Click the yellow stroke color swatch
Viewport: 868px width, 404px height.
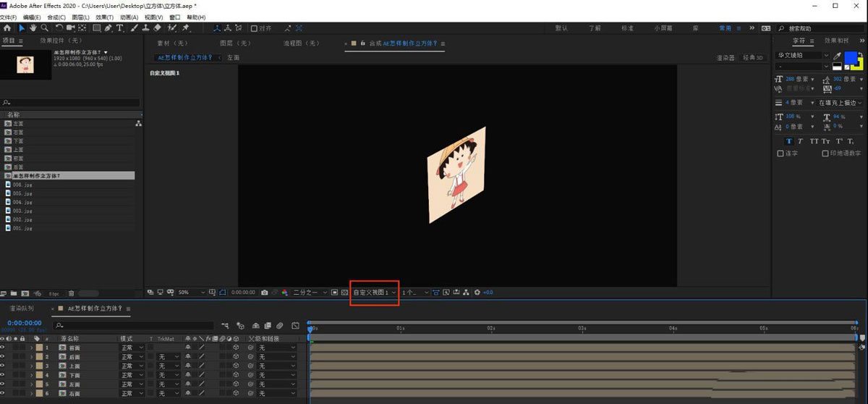(x=861, y=68)
